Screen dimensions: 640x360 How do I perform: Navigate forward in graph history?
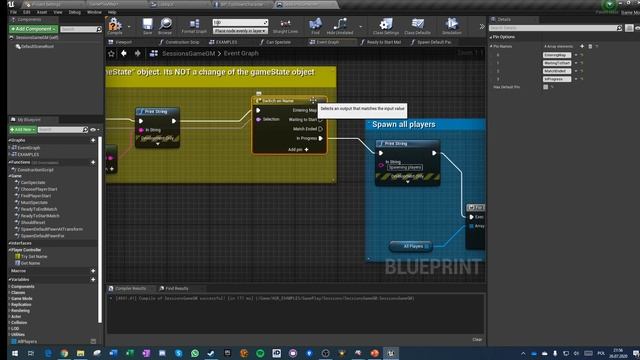(x=138, y=53)
